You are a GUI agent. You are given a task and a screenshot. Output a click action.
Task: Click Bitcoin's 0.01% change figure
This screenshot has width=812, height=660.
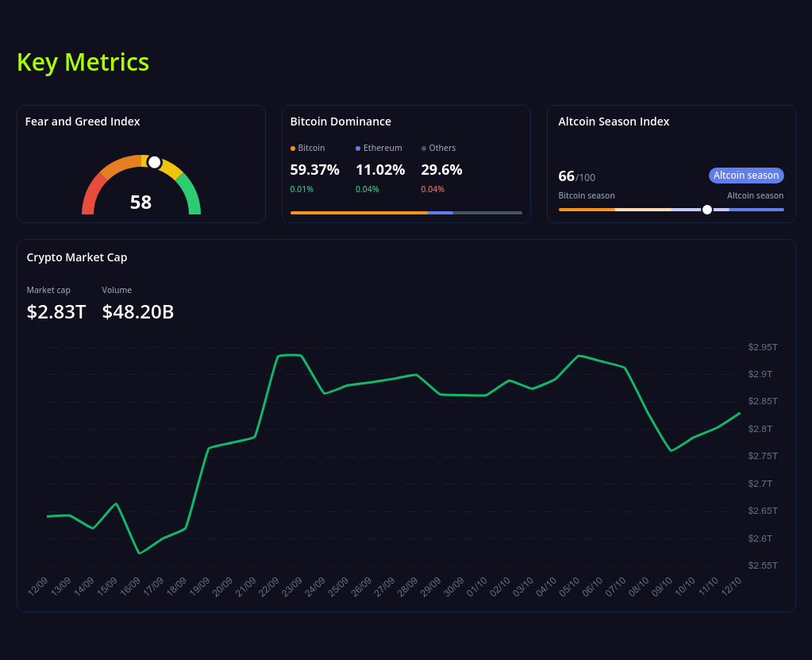(x=302, y=190)
